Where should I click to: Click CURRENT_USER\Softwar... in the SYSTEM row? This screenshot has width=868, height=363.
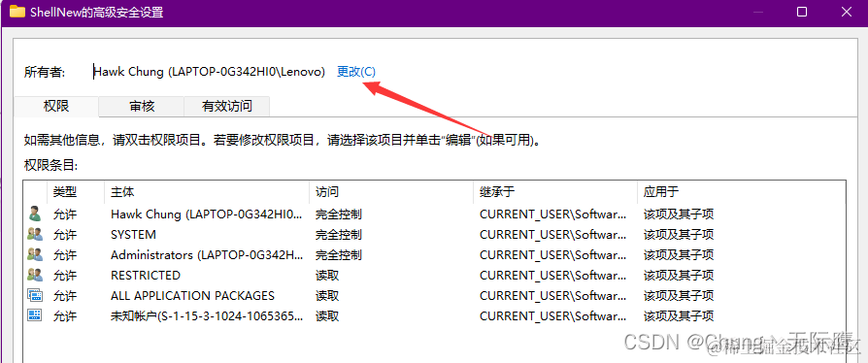point(553,234)
